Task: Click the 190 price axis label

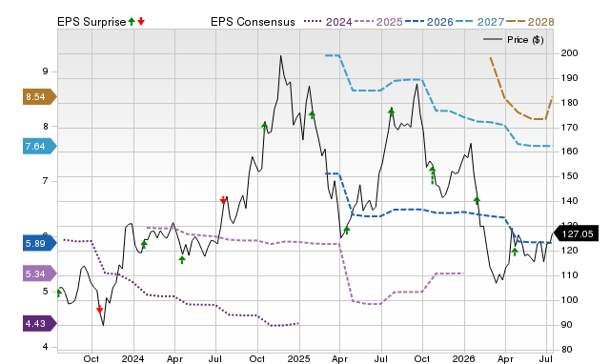Action: (569, 78)
